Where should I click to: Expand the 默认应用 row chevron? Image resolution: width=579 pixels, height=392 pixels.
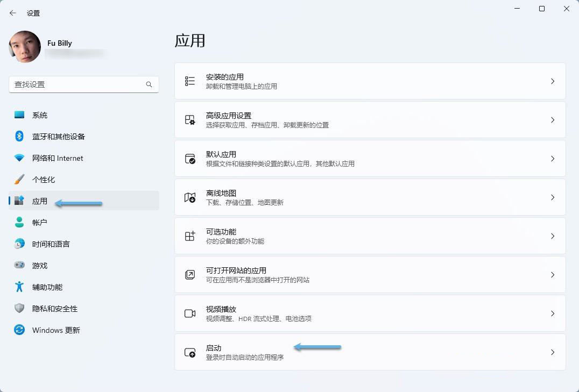pyautogui.click(x=553, y=158)
